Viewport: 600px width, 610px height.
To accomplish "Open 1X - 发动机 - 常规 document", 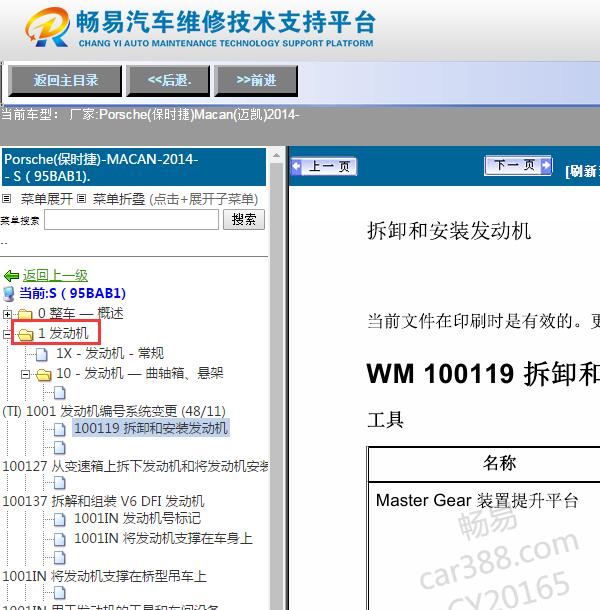I will coord(110,353).
